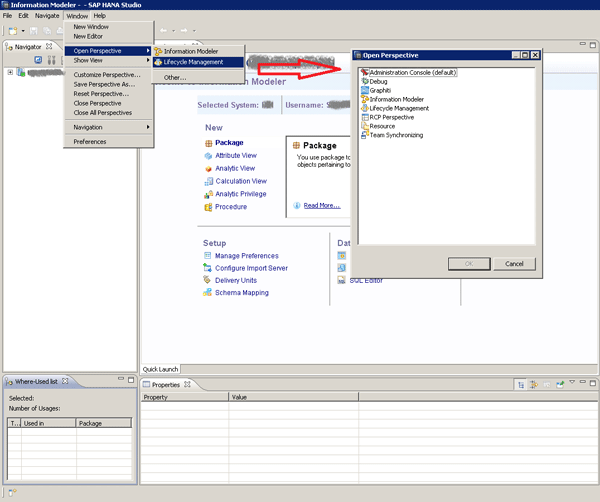Select Lifecycle Management from the submenu

[x=193, y=62]
